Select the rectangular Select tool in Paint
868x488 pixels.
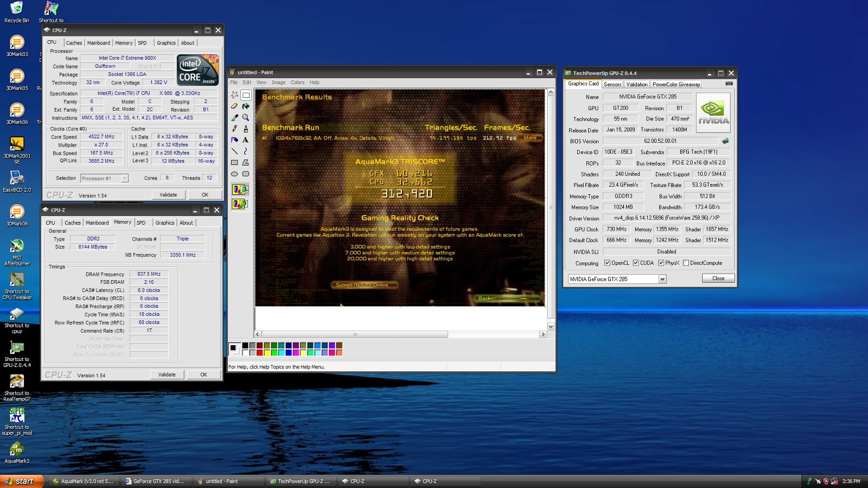tap(246, 94)
